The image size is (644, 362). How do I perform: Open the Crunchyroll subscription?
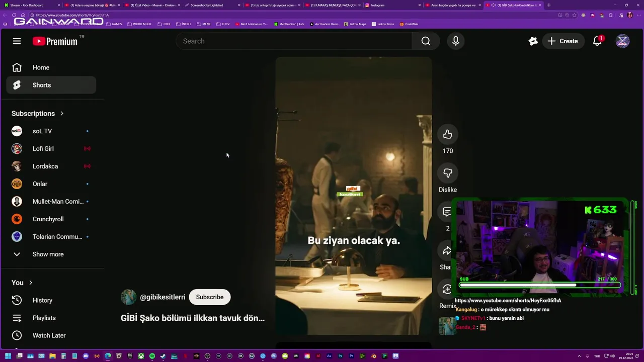(51, 219)
